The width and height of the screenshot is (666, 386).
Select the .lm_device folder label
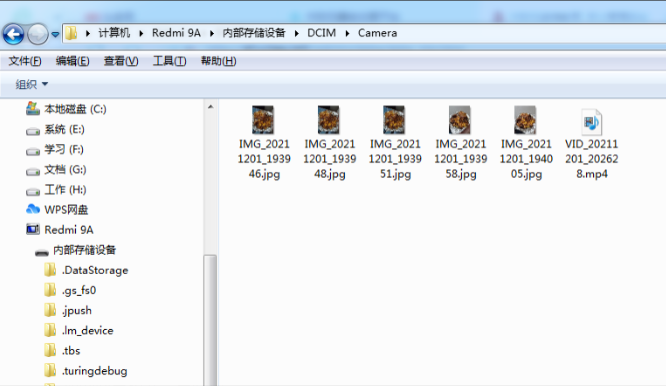click(87, 330)
